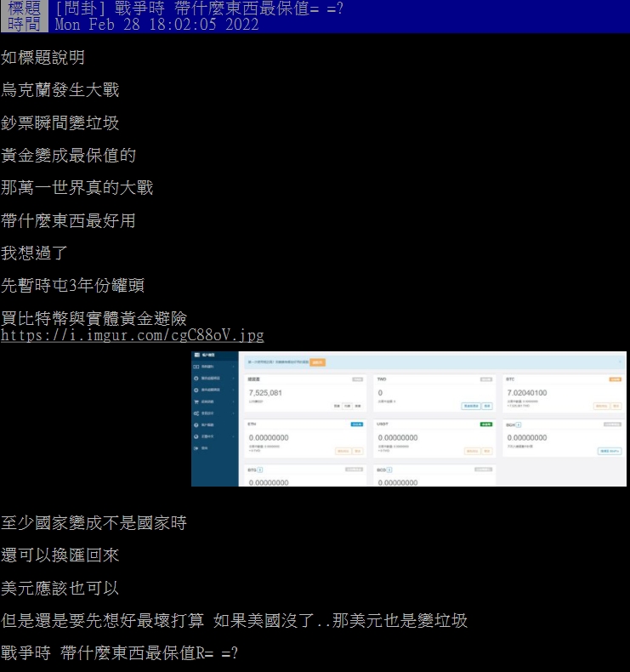Screen dimensions: 630x672
Task: Click the line '帶什麼東西最好用'
Action: click(x=69, y=220)
